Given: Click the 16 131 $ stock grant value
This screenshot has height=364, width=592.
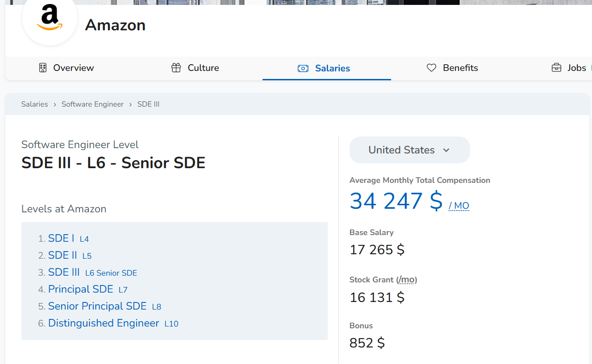Looking at the screenshot, I should coord(377,297).
